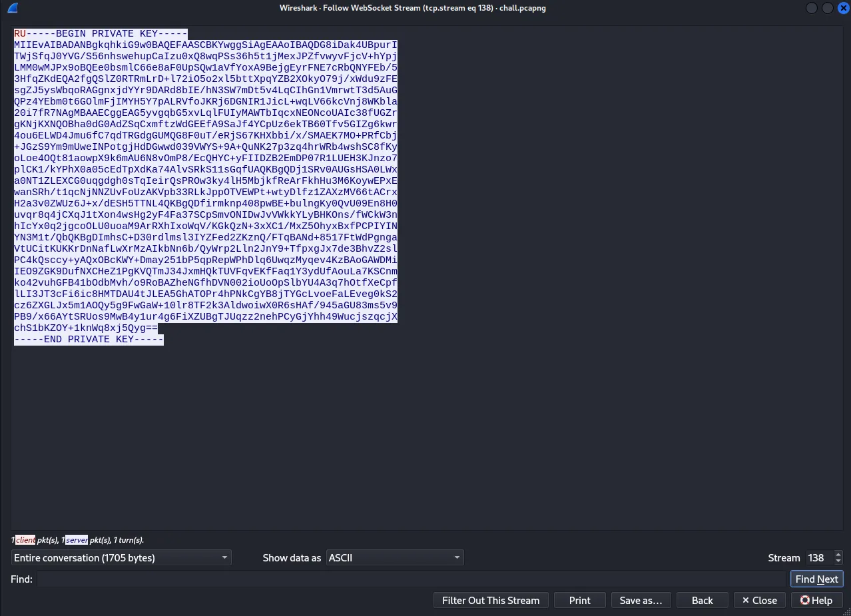Expand the Show data as ASCII dropdown
Viewport: 851px width, 616px height.
[395, 557]
